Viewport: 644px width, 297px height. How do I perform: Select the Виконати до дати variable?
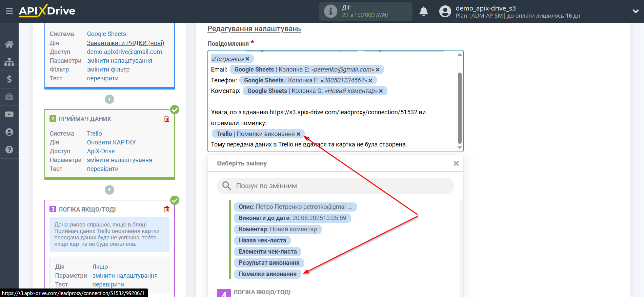(292, 218)
